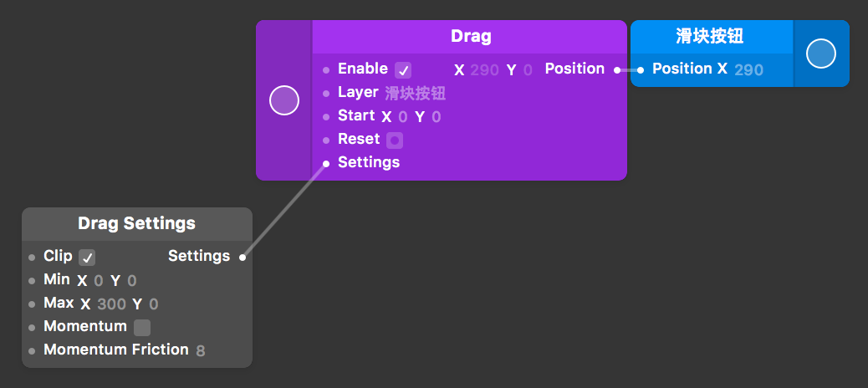Click the Drag patch circular preview icon
868x388 pixels.
(284, 100)
